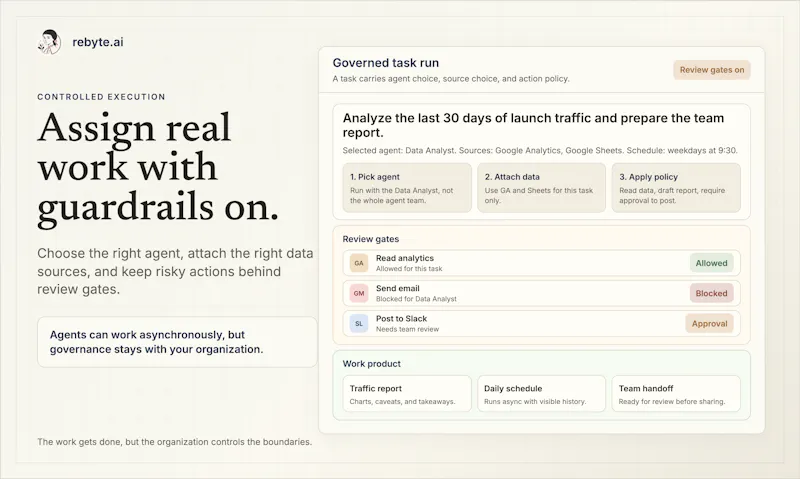Screen dimensions: 800x479
Task: Click the Blocked status badge
Action: [x=711, y=293]
